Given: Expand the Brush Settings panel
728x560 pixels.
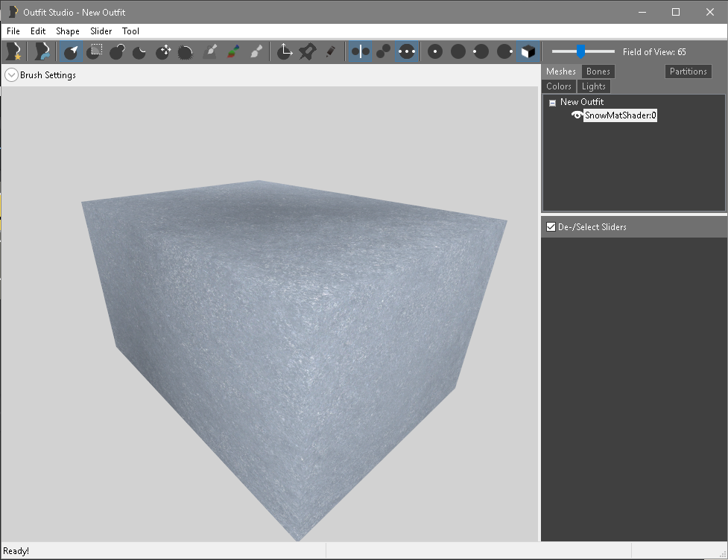Looking at the screenshot, I should (12, 75).
